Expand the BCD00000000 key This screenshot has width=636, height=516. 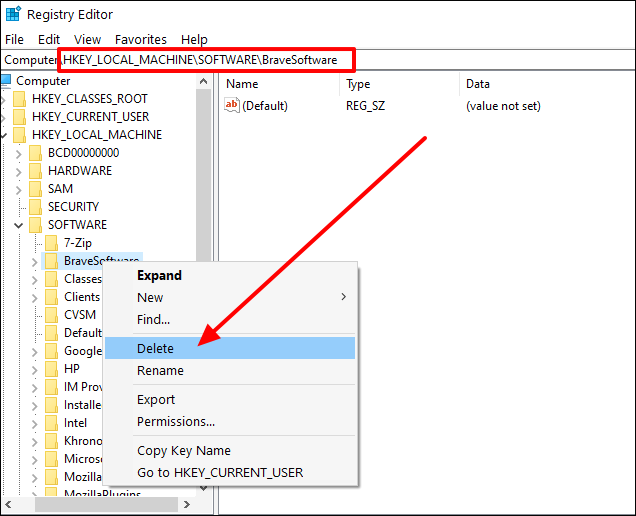tap(19, 154)
